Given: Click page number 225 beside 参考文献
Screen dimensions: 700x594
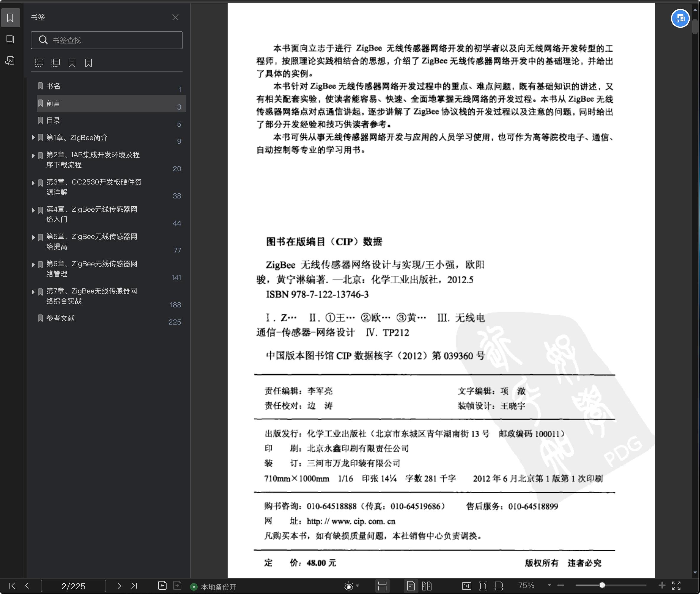Looking at the screenshot, I should 175,322.
